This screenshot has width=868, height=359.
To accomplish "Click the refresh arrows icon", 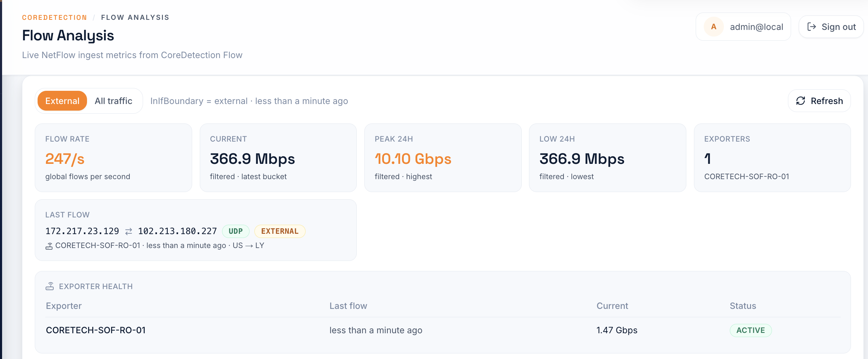I will point(800,101).
